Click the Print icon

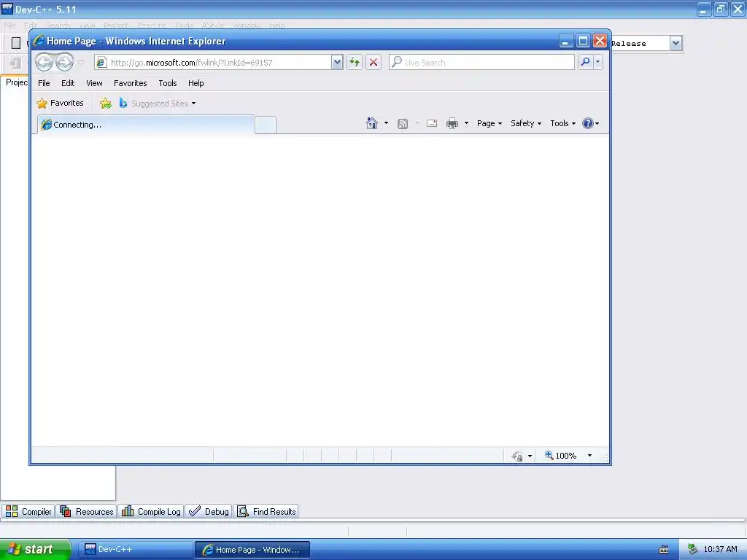[452, 124]
